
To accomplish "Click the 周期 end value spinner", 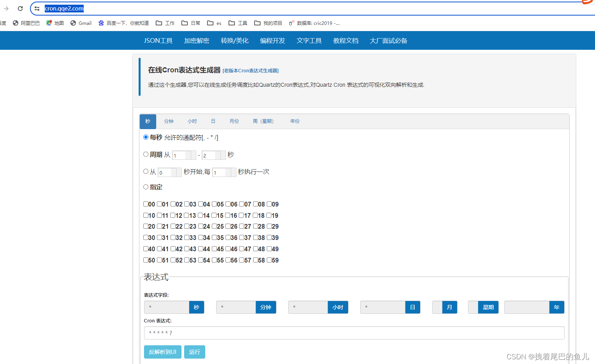I will pyautogui.click(x=214, y=155).
